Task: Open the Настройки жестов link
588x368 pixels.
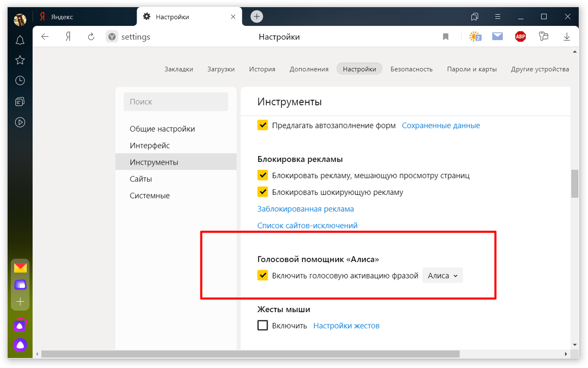Action: pos(346,325)
